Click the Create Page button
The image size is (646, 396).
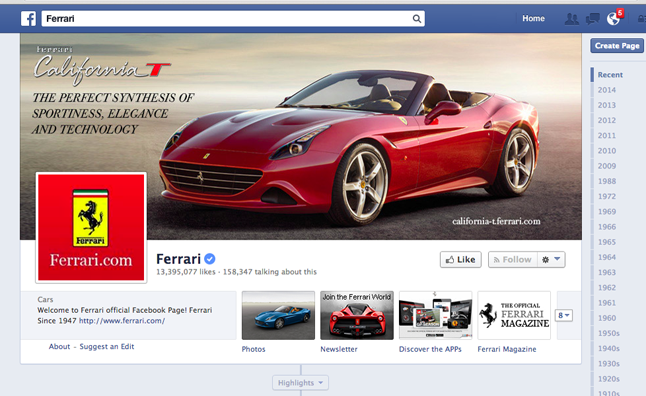coord(617,46)
